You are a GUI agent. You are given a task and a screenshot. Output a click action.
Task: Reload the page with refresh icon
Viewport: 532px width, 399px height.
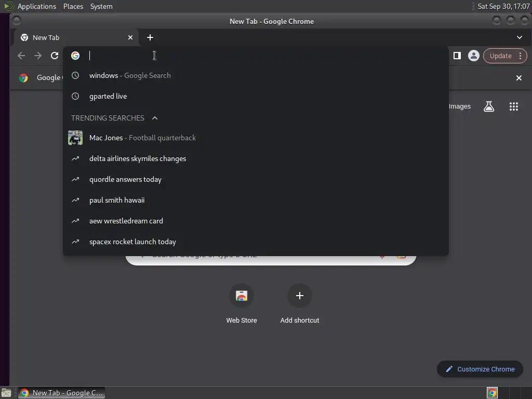[54, 56]
